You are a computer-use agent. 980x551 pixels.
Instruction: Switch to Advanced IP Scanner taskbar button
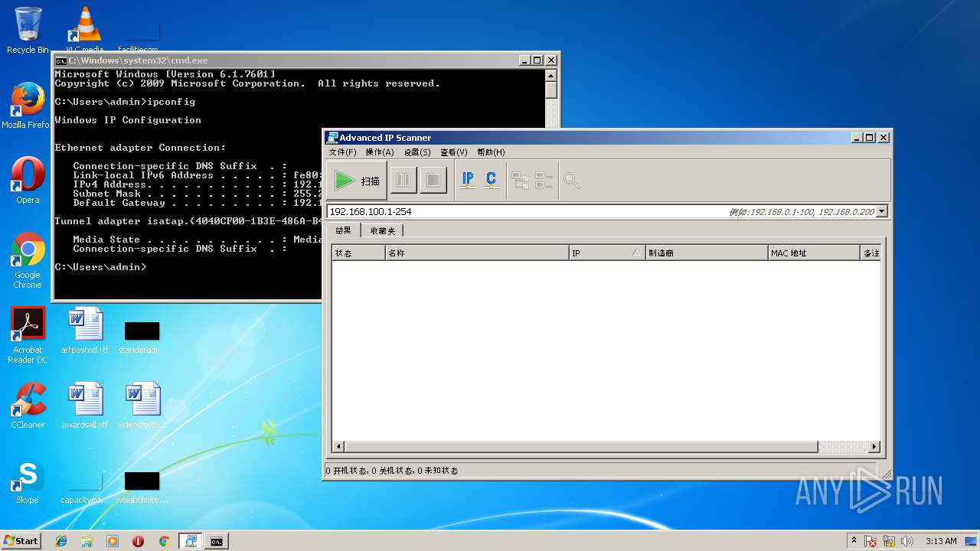point(191,541)
